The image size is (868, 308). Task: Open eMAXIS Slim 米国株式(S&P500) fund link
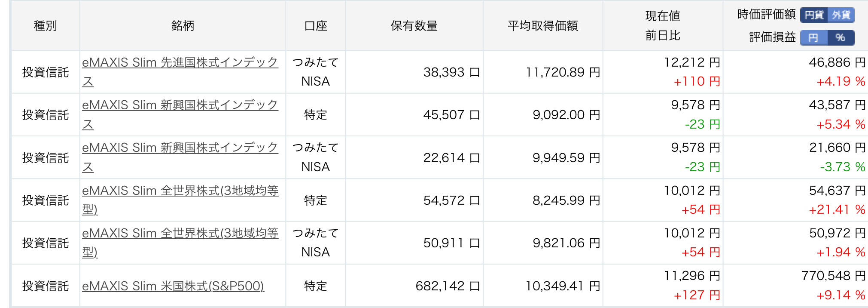coord(173,286)
